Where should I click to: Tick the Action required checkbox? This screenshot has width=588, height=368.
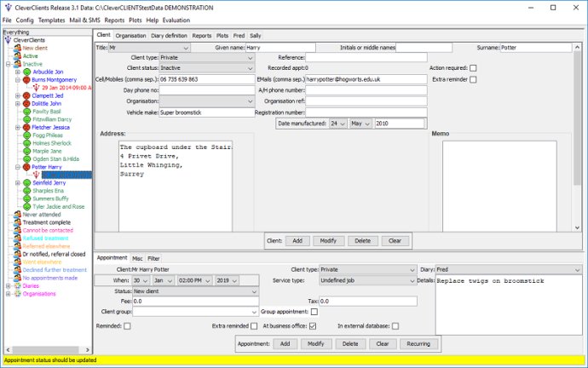click(473, 68)
